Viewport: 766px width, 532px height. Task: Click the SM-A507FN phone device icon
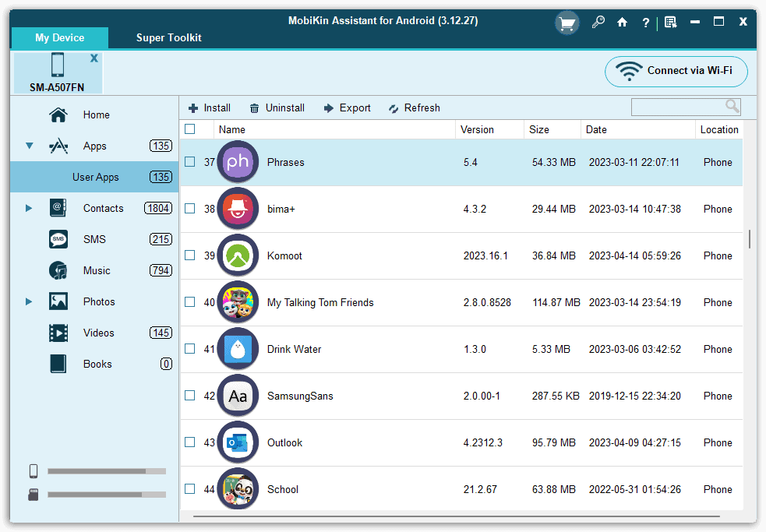click(58, 65)
